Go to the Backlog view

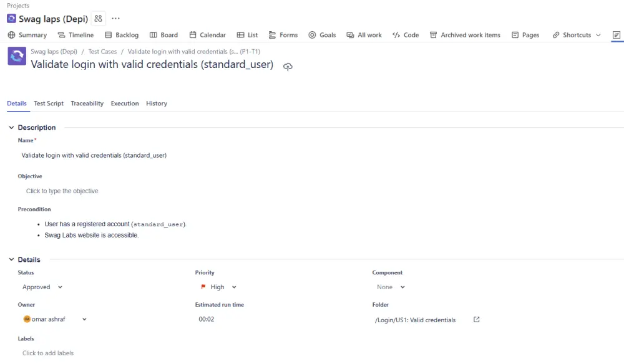tap(122, 35)
